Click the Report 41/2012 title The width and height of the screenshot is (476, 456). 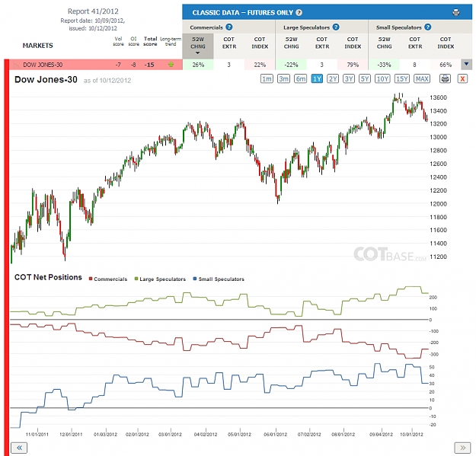93,11
